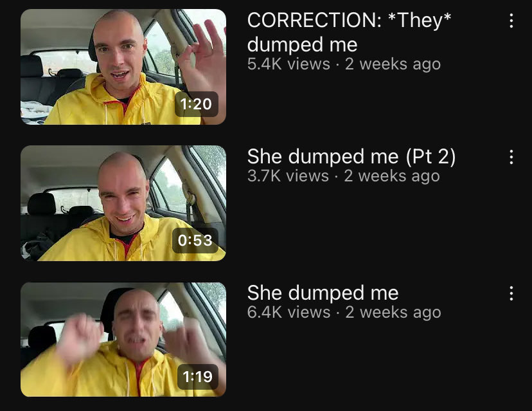Open three-dot menu for 'She dumped me (Pt 2)'
532x411 pixels.
(x=511, y=157)
